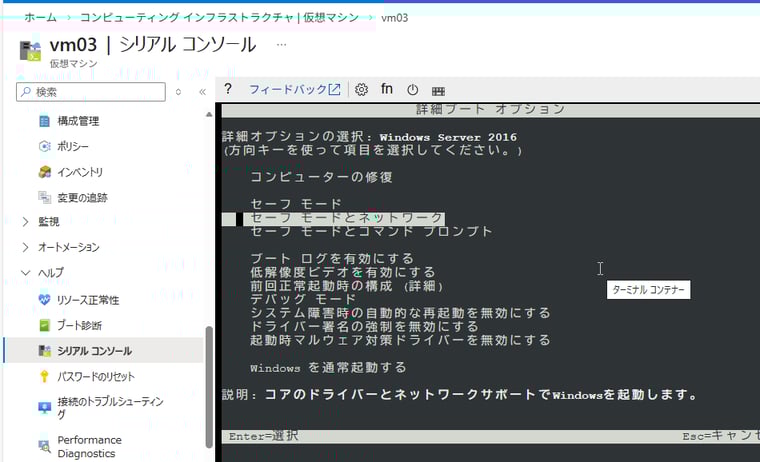
Task: Collapse the sidebar with double chevron
Action: click(x=203, y=92)
